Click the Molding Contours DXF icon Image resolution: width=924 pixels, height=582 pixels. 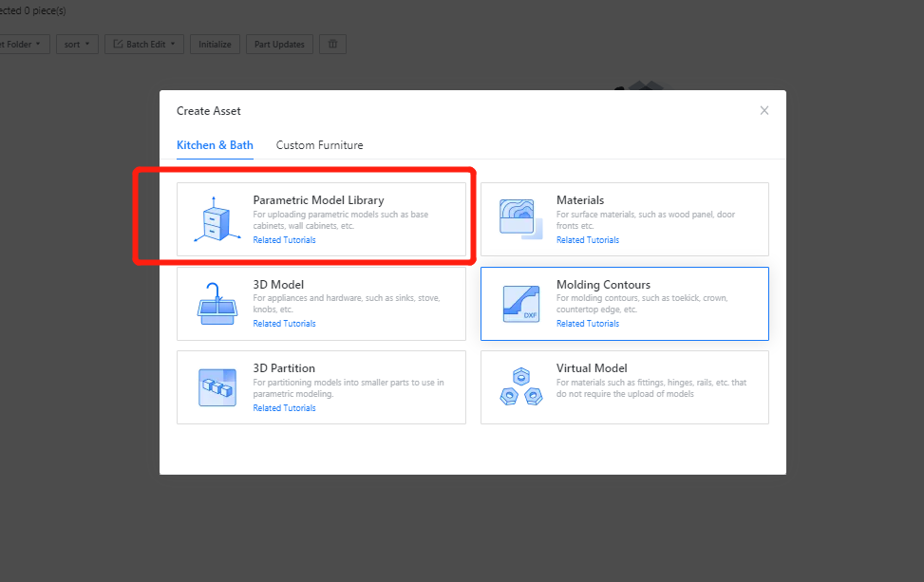tap(519, 304)
